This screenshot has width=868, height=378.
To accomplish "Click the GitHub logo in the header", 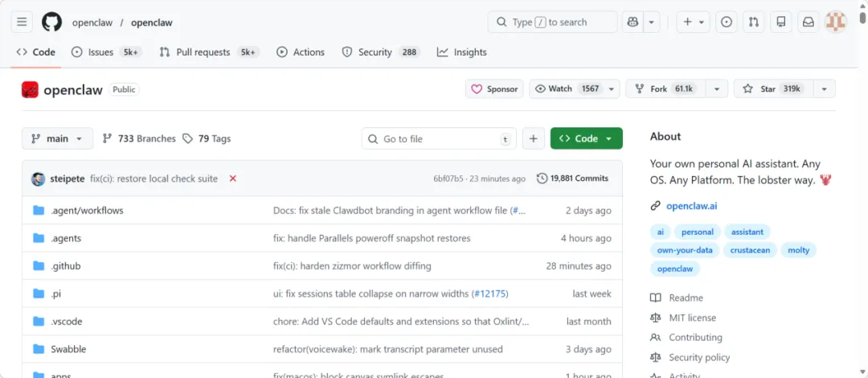I will tap(51, 22).
